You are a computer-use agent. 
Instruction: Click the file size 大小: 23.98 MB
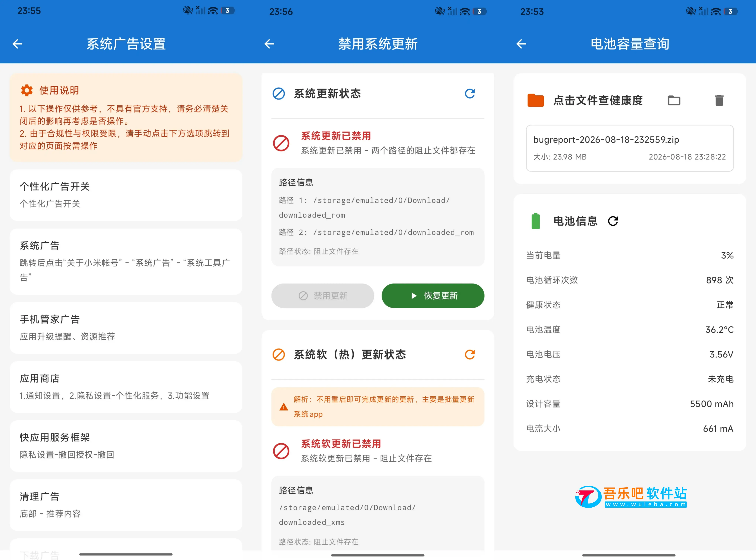[x=560, y=157]
